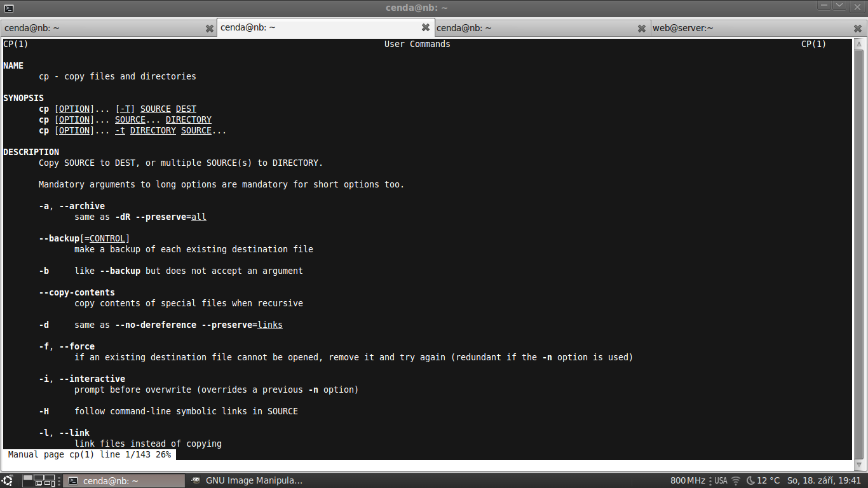The image size is (868, 488).
Task: Close the active middle cenda@nb tab
Action: pyautogui.click(x=426, y=28)
